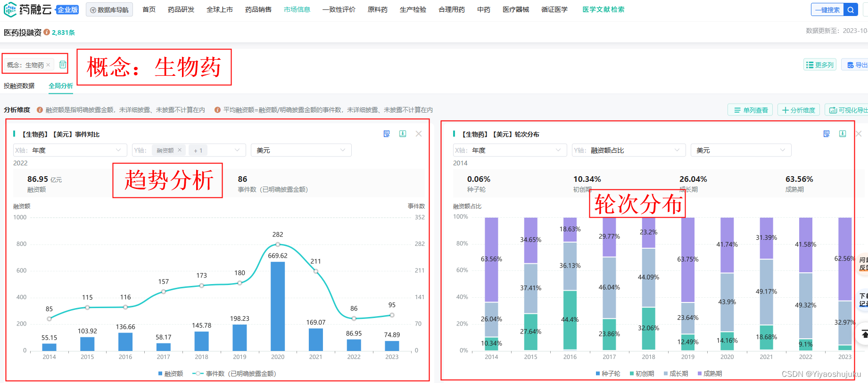
Task: Remove 融资额 tag from Y轴 selector
Action: click(180, 150)
